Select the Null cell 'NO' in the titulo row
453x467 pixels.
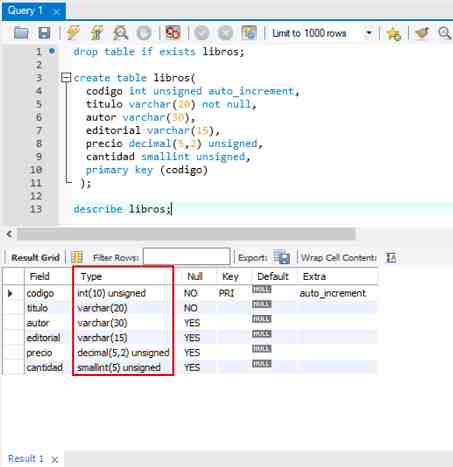click(191, 308)
